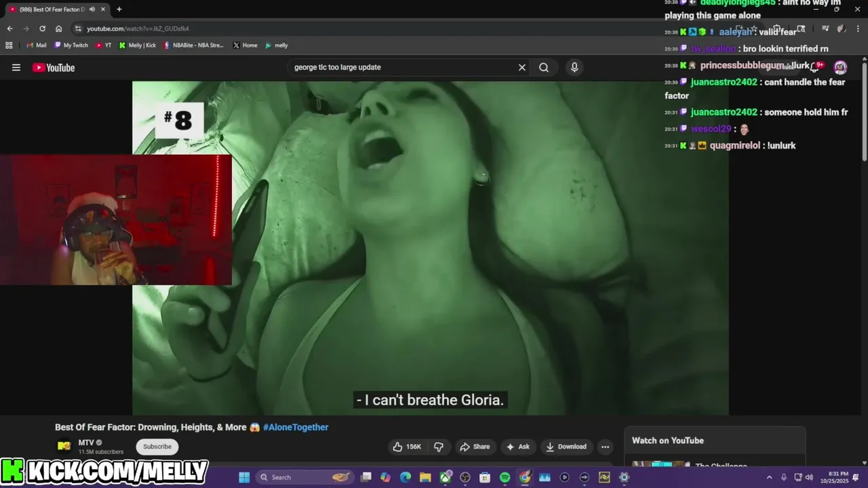Open the YT bookmark
Screen dimensions: 868x488
pyautogui.click(x=104, y=45)
